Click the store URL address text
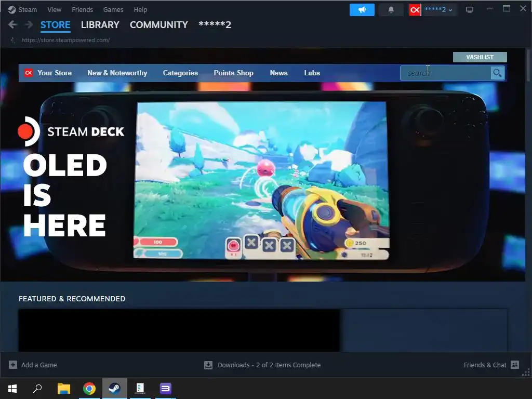Viewport: 532px width, 399px height. tap(65, 40)
